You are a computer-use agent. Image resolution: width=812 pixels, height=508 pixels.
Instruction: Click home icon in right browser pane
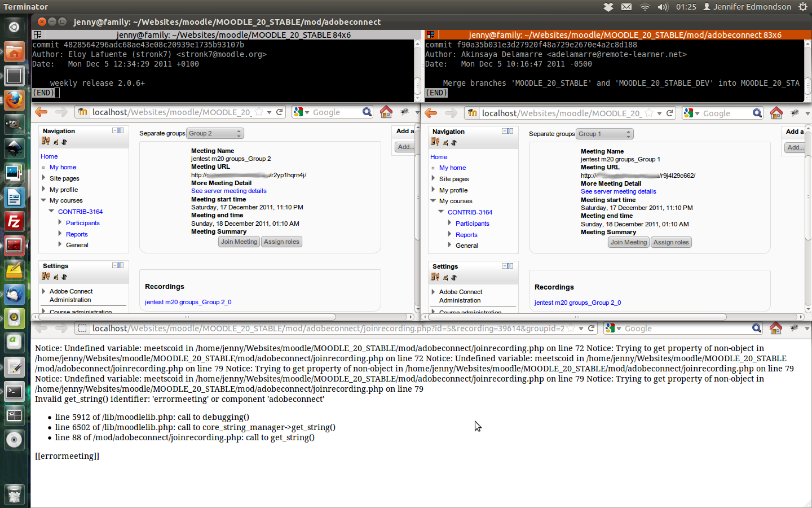(776, 113)
